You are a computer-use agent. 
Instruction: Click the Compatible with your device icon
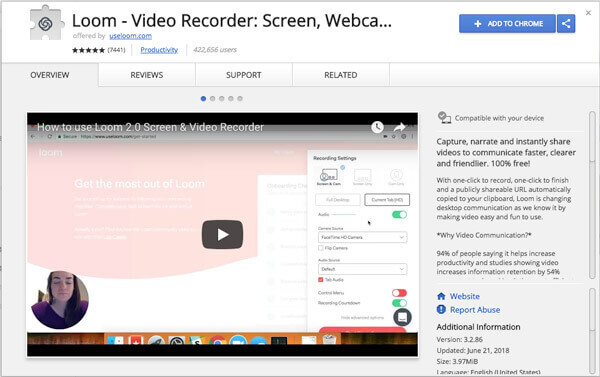(x=444, y=118)
